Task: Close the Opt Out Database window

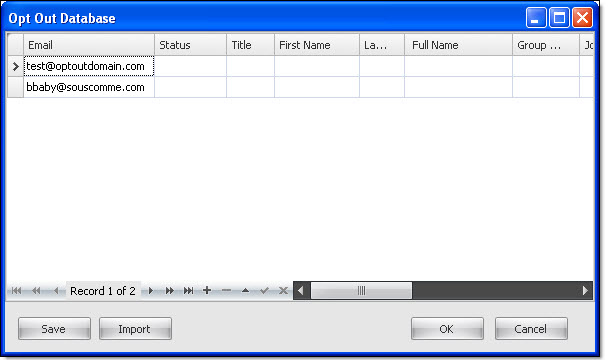Action: (582, 18)
